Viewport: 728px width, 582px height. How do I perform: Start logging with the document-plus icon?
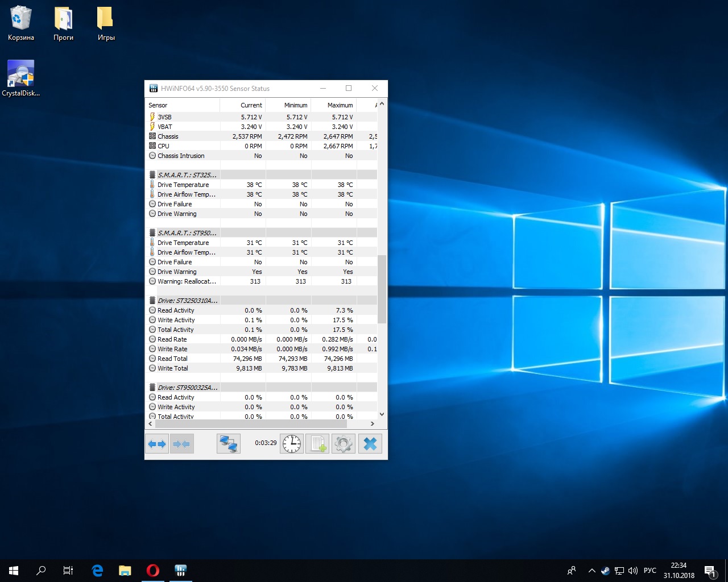coord(317,444)
